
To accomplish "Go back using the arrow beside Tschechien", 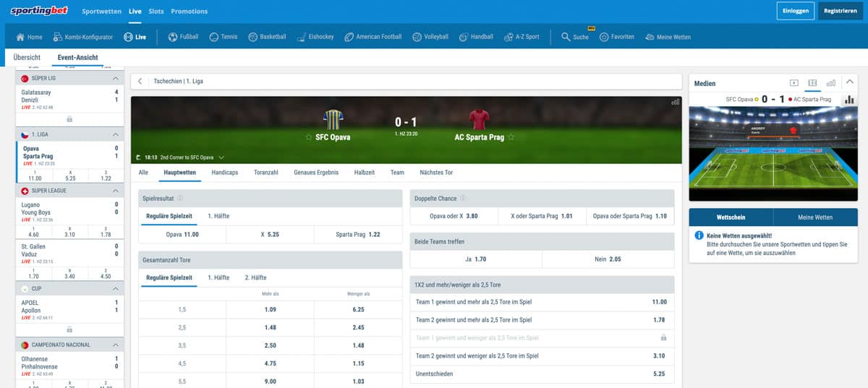I will pyautogui.click(x=140, y=82).
